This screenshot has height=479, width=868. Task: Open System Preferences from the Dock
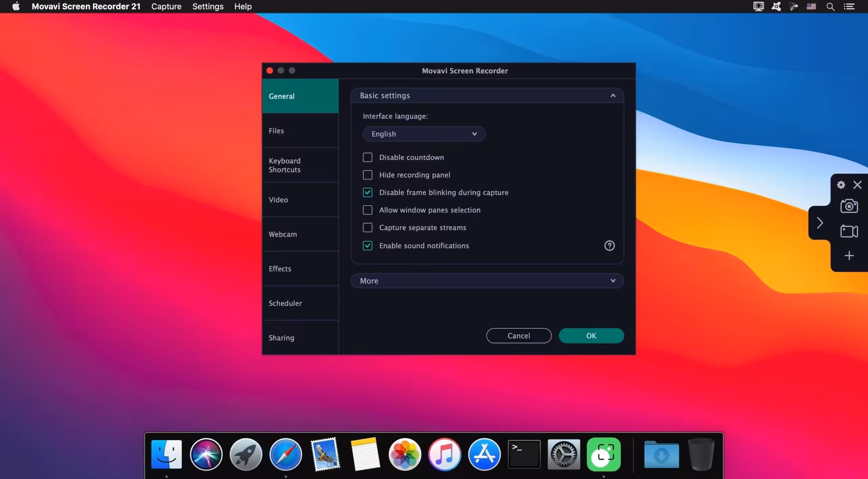[564, 454]
